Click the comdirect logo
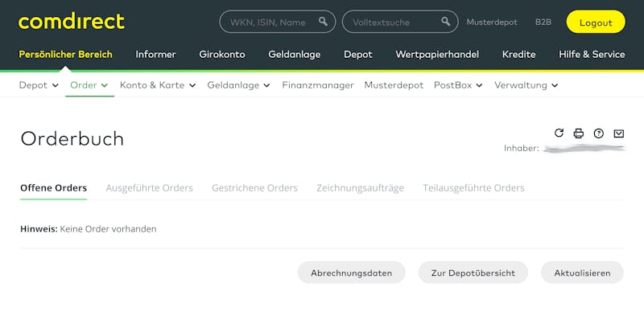Image resolution: width=644 pixels, height=316 pixels. (x=71, y=22)
